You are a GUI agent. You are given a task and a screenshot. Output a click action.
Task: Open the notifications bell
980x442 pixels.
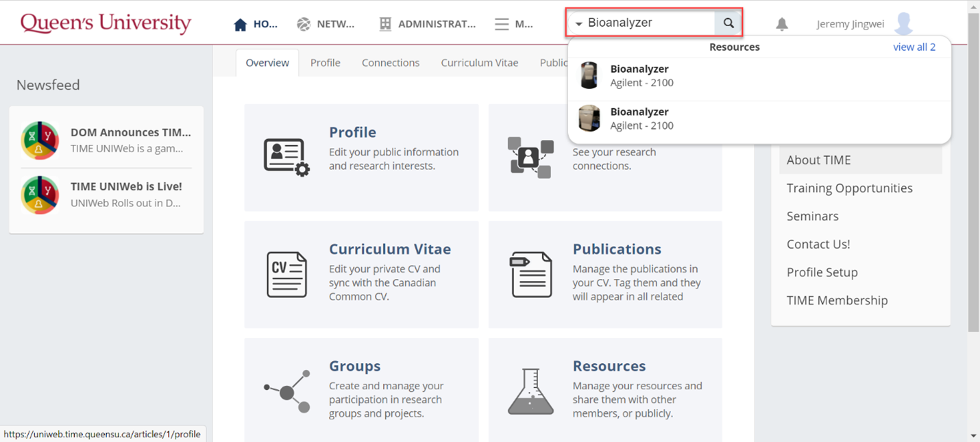click(x=781, y=24)
